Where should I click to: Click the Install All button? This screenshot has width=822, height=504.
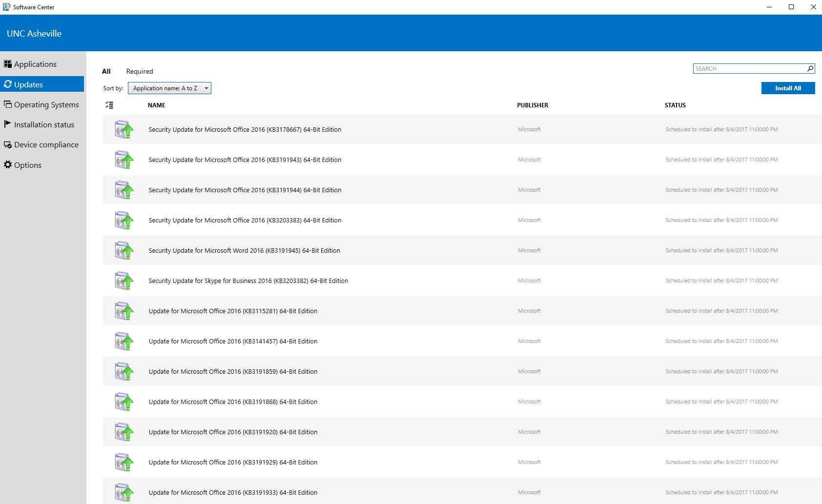point(787,88)
